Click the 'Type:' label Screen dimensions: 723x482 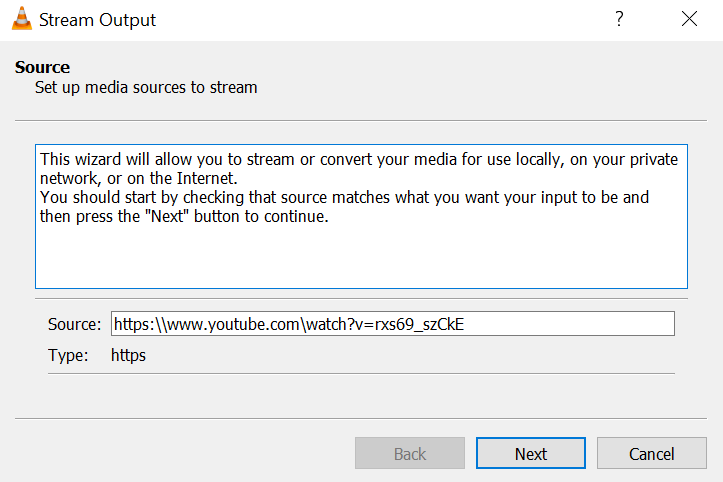point(67,355)
